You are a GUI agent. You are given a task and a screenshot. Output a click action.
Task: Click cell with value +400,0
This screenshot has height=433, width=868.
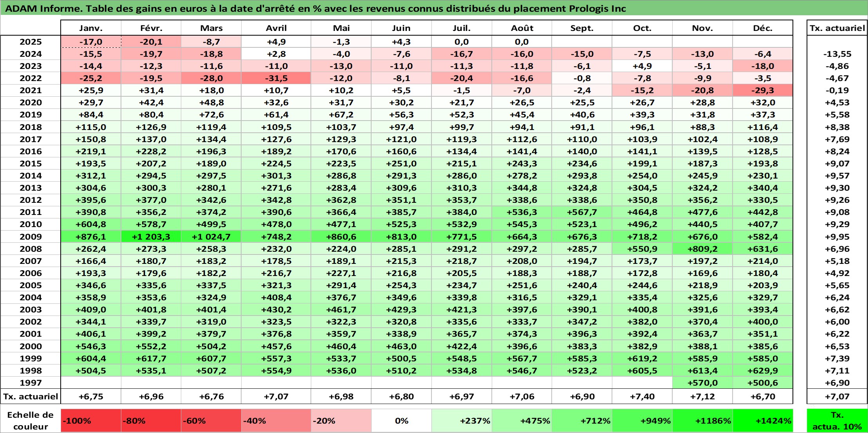(763, 322)
